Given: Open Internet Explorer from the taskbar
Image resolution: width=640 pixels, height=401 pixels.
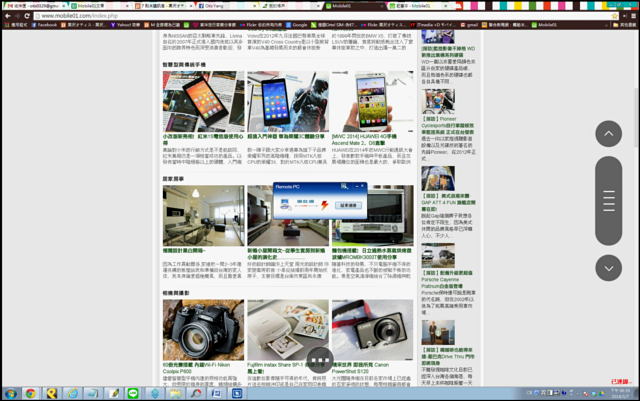Looking at the screenshot, I should point(73,394).
